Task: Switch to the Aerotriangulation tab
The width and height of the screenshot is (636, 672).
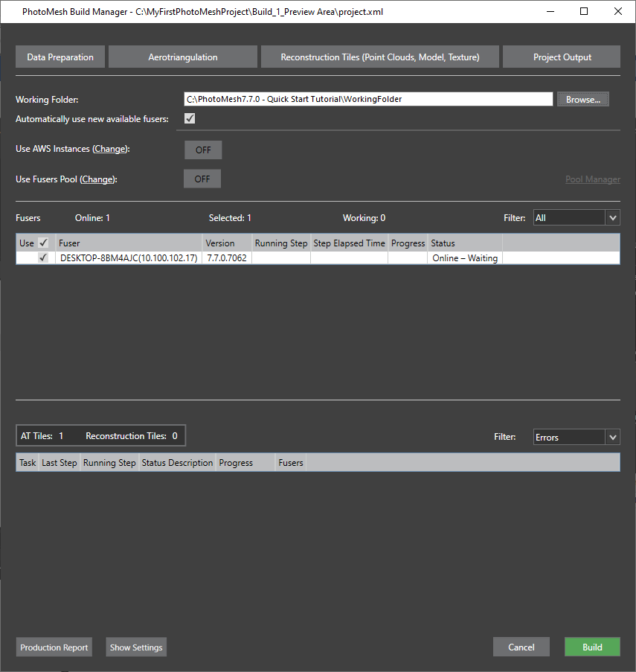Action: [183, 57]
